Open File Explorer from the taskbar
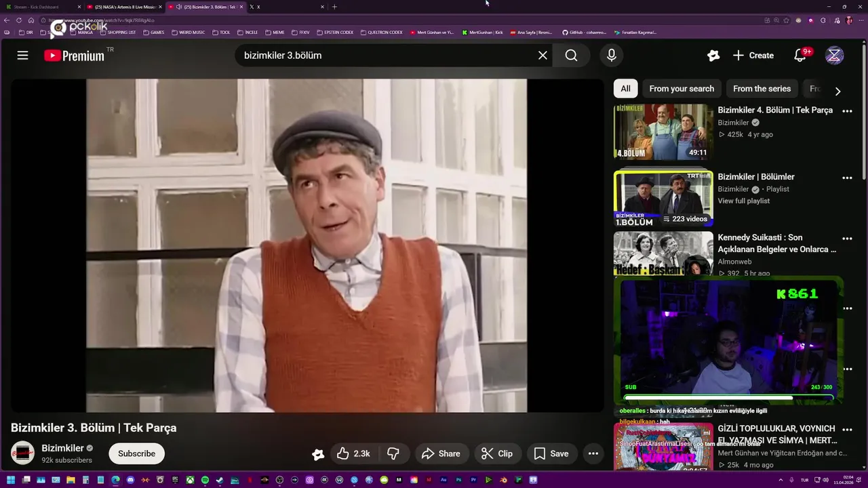868x488 pixels. (x=71, y=480)
